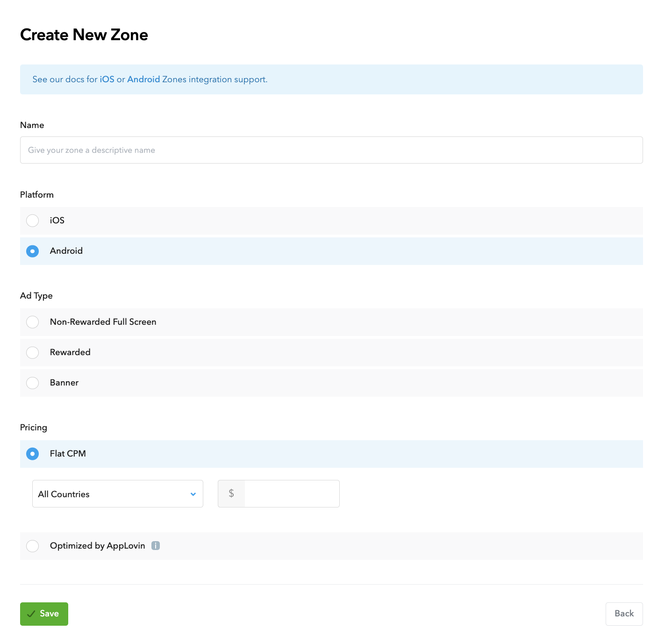Click the Rewarded option label text
This screenshot has width=672, height=643.
[70, 352]
